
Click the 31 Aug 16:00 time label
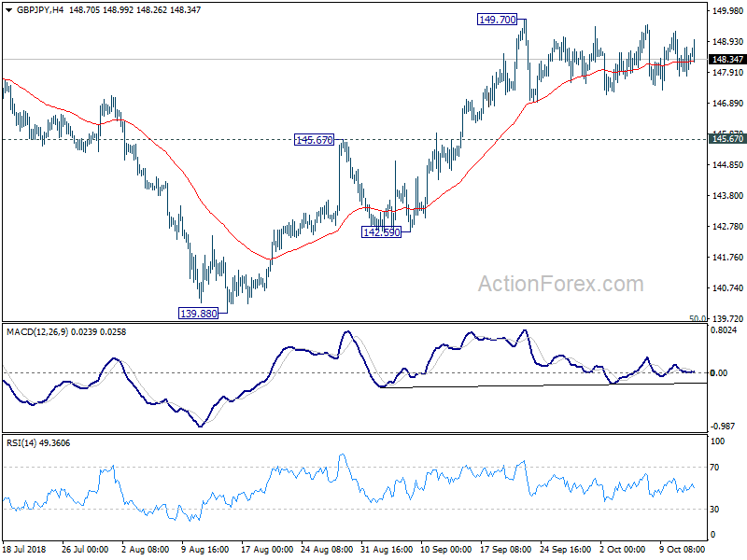pyautogui.click(x=387, y=549)
